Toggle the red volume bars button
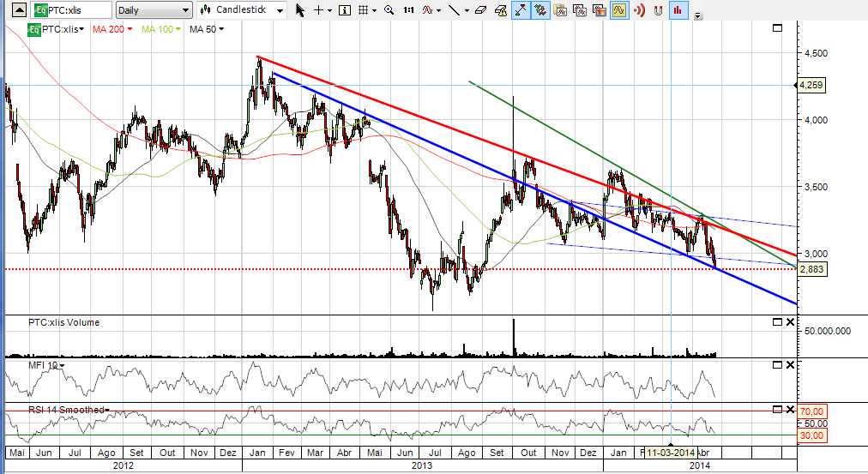 (678, 10)
